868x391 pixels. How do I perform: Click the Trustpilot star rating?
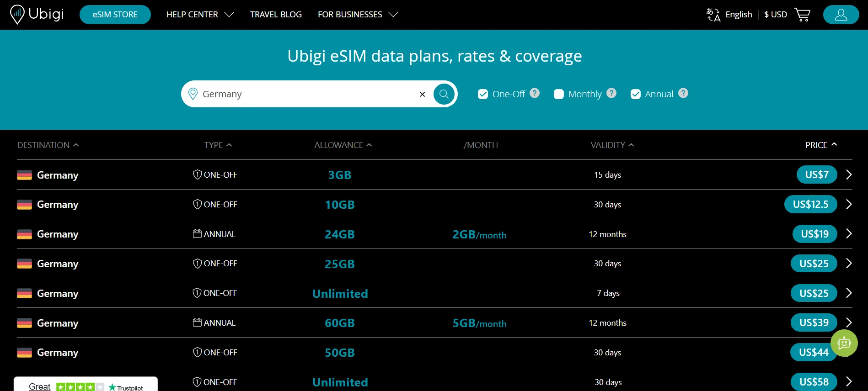tap(80, 387)
